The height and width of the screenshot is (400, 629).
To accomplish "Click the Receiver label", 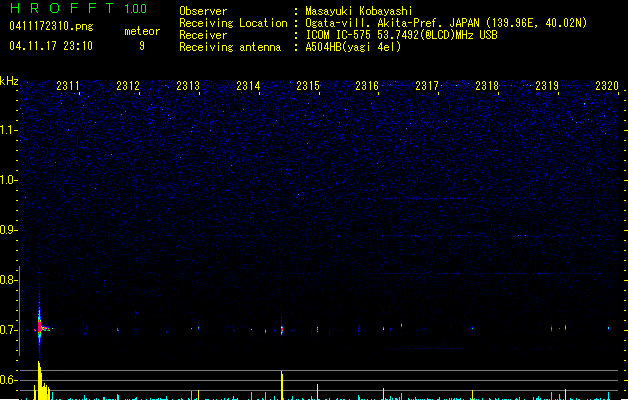I will coord(203,35).
